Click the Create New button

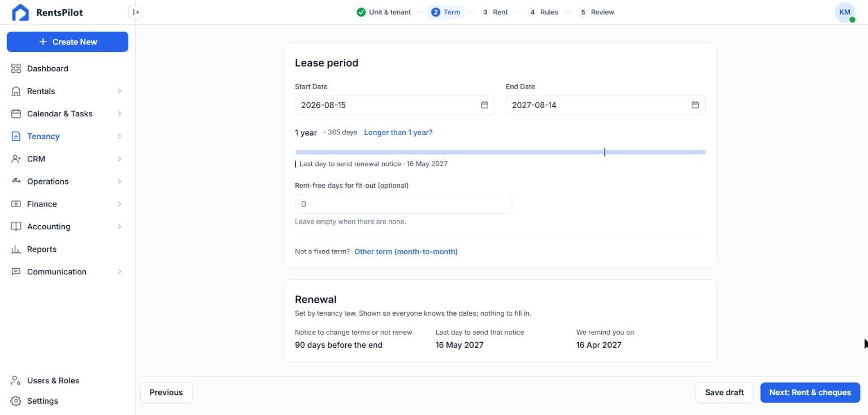click(67, 42)
